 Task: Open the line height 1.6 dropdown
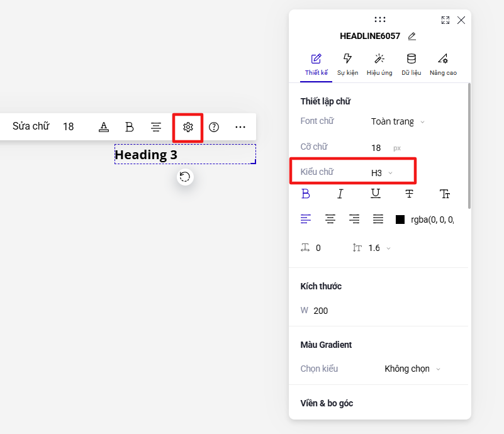click(x=379, y=248)
